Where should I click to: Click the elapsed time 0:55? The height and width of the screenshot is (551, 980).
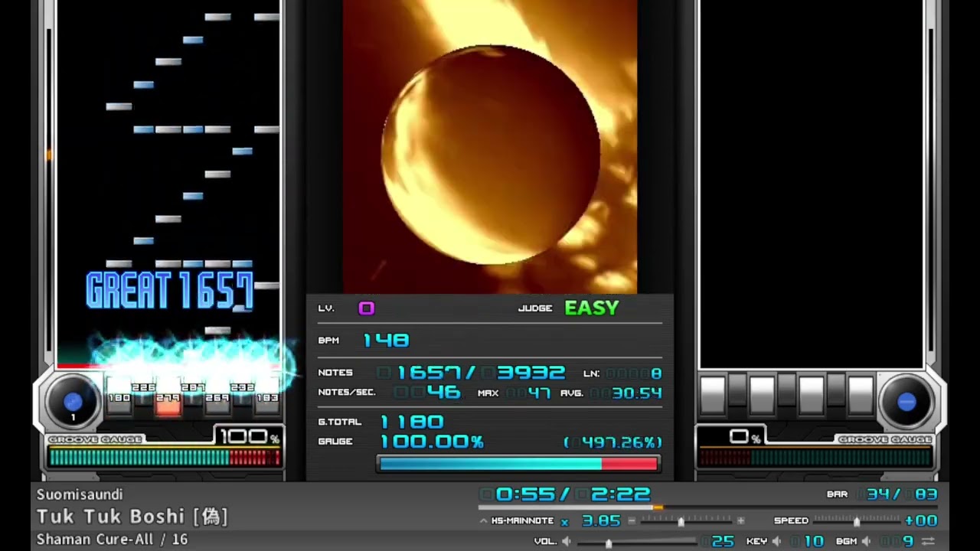pos(524,494)
